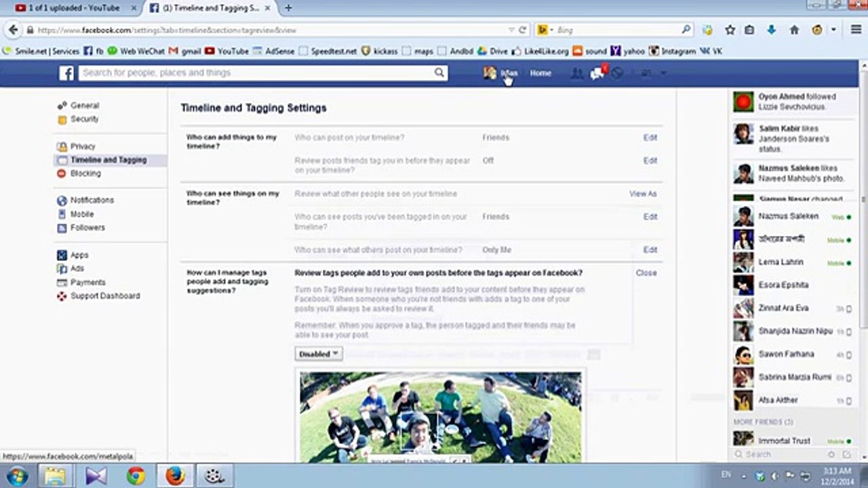Reload the page with the refresh icon
868x488 pixels.
tap(523, 30)
